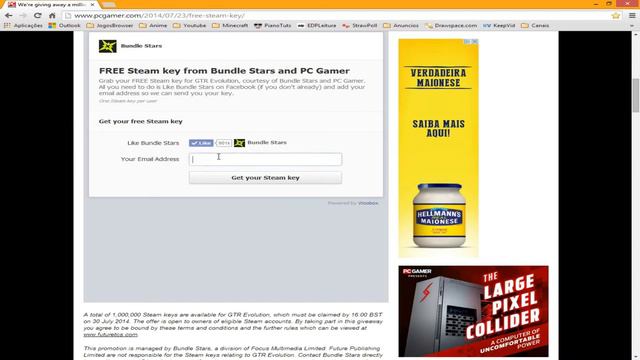Bookmark this page with the star icon
Image resolution: width=640 pixels, height=360 pixels.
coord(616,16)
